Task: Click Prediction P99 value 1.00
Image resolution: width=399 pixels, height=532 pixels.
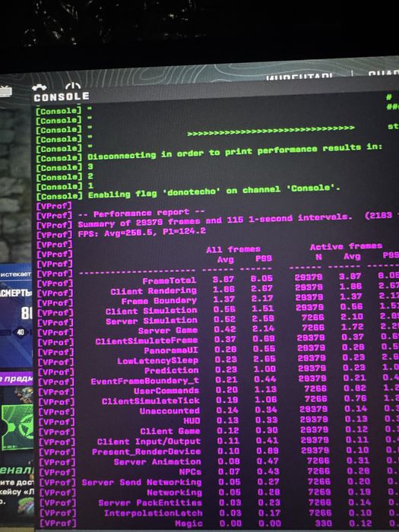Action: point(265,369)
